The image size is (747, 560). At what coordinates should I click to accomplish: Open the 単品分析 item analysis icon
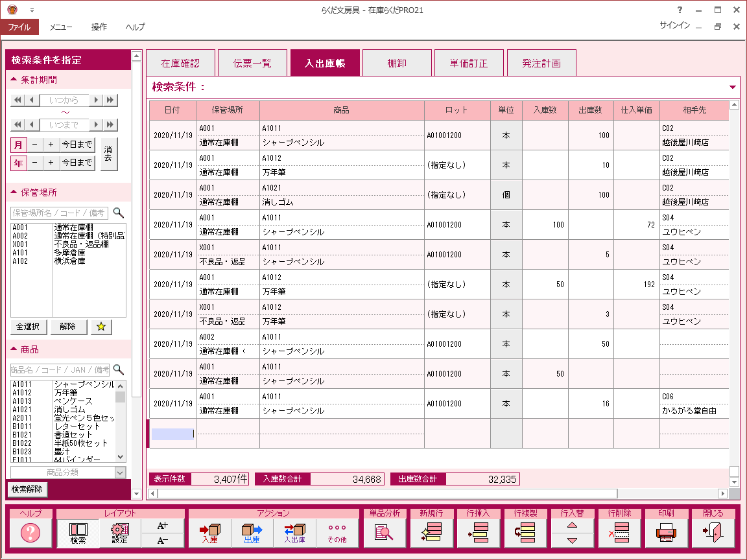(x=384, y=533)
